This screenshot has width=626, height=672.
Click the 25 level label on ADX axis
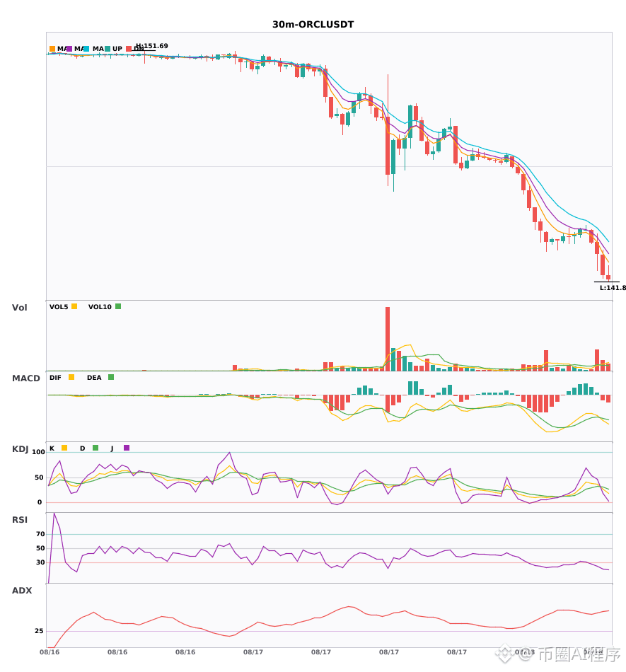click(39, 631)
